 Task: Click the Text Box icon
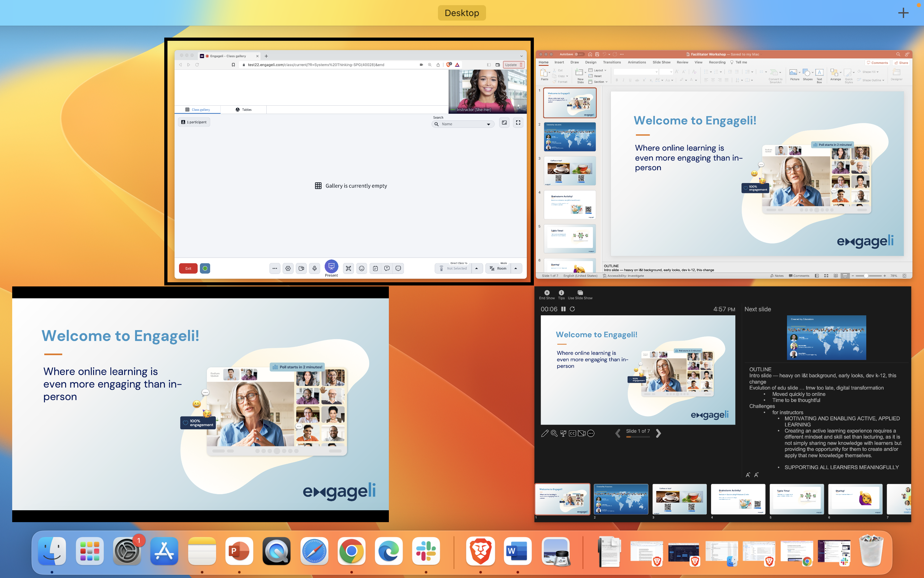click(x=819, y=73)
